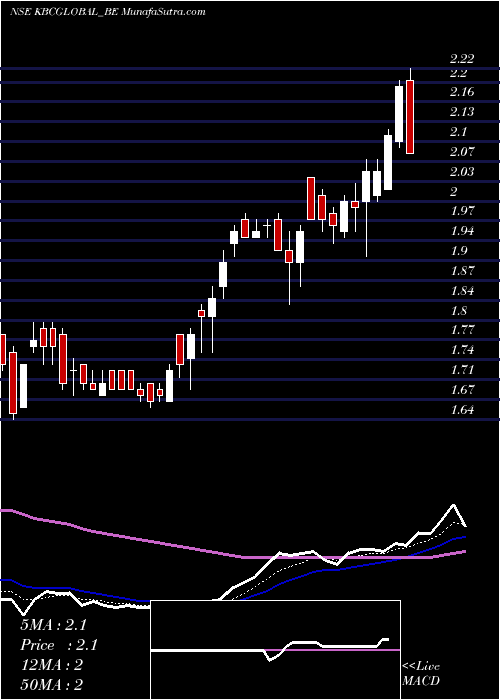This screenshot has width=500, height=700.
Task: Click the 1.77 price axis label
Action: tap(462, 330)
